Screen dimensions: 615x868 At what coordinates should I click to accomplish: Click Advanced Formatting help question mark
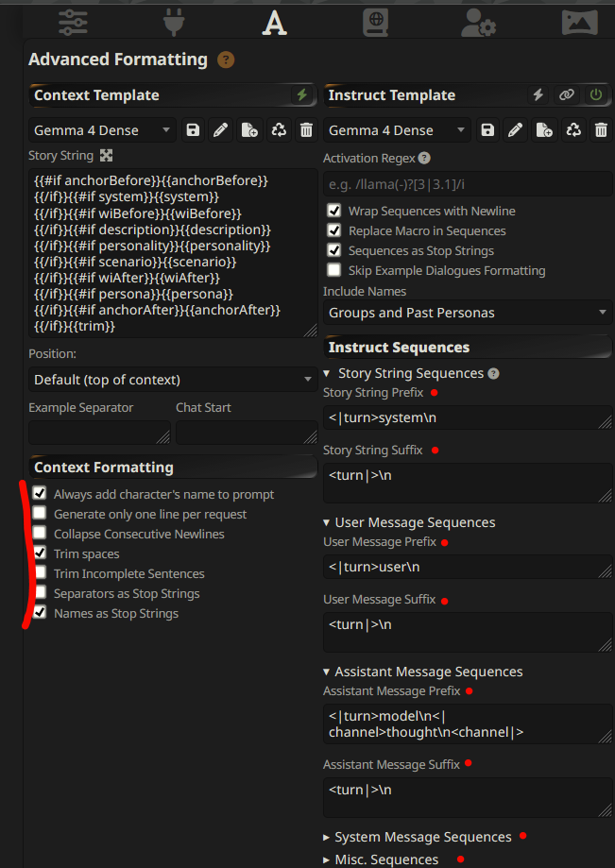pos(226,60)
